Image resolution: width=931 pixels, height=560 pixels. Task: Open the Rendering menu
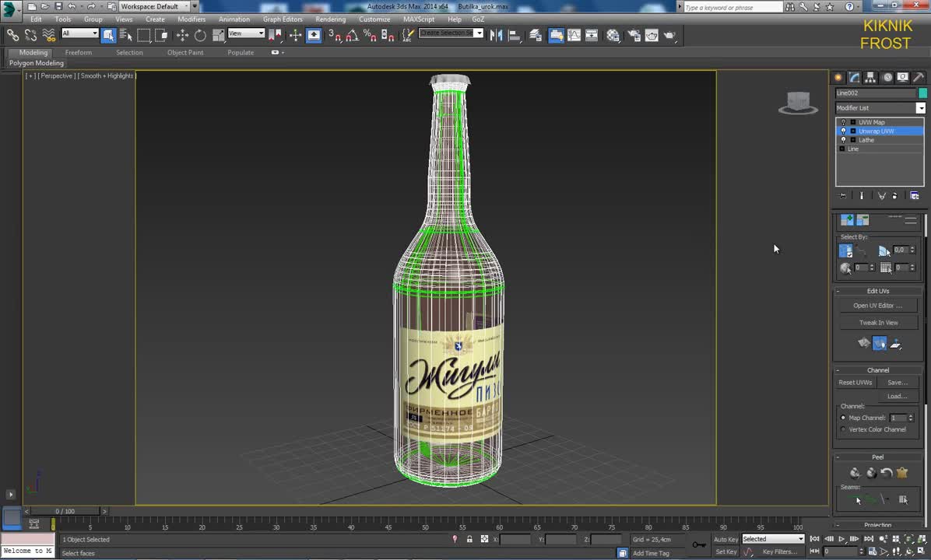click(330, 19)
